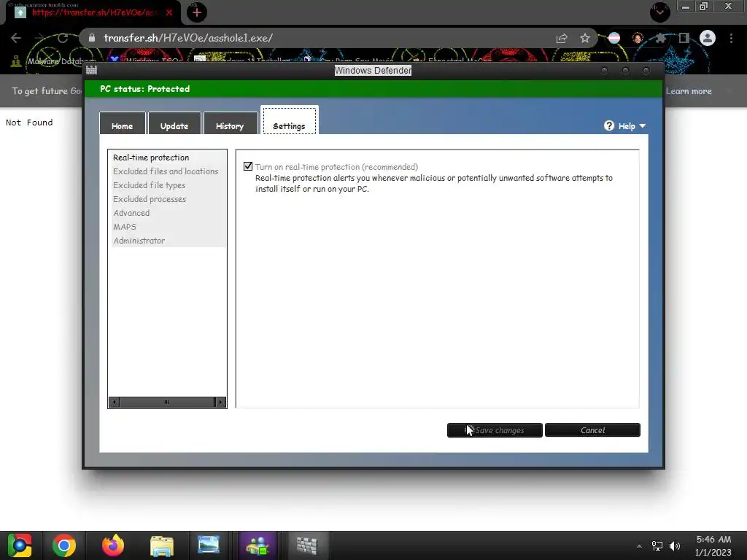The height and width of the screenshot is (560, 747).
Task: Open Firefox from the taskbar
Action: pyautogui.click(x=113, y=545)
